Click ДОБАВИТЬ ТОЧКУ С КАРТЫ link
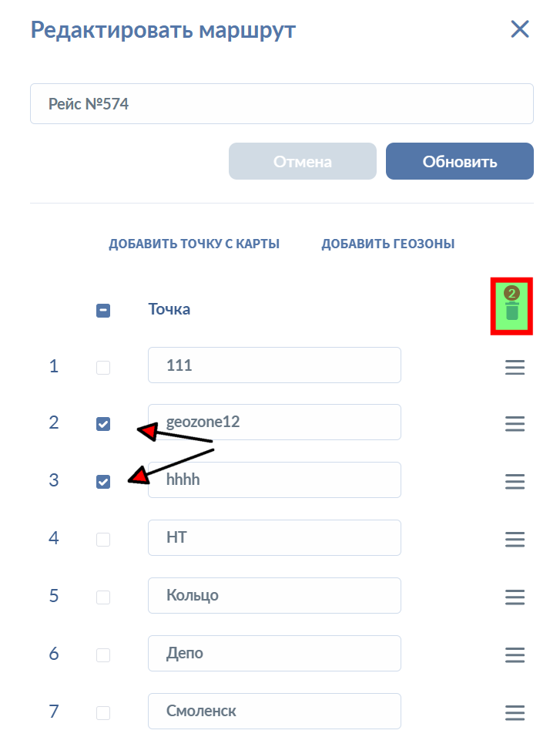Viewport: 560px width, 737px height. [x=194, y=244]
